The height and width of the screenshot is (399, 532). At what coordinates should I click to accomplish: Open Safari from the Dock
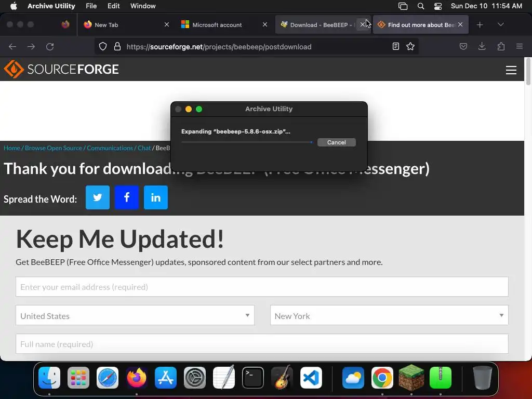point(108,378)
